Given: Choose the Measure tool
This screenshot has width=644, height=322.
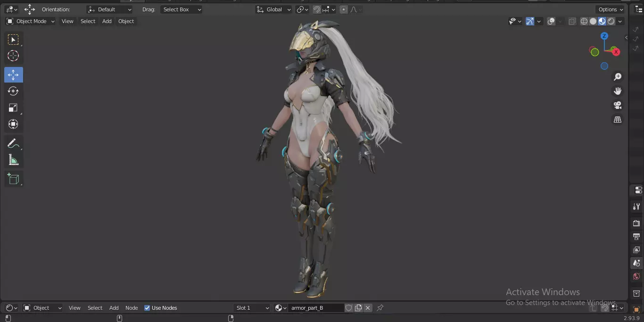Looking at the screenshot, I should pyautogui.click(x=13, y=160).
